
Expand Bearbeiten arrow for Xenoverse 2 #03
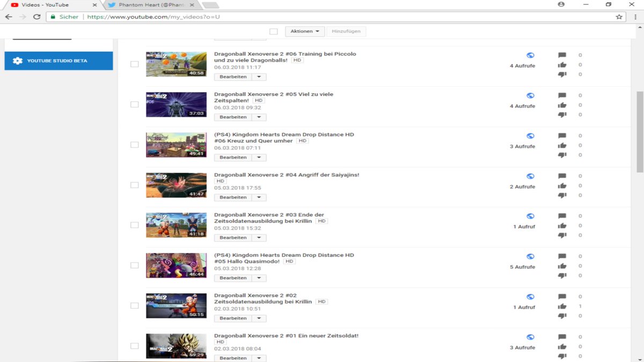coord(259,238)
